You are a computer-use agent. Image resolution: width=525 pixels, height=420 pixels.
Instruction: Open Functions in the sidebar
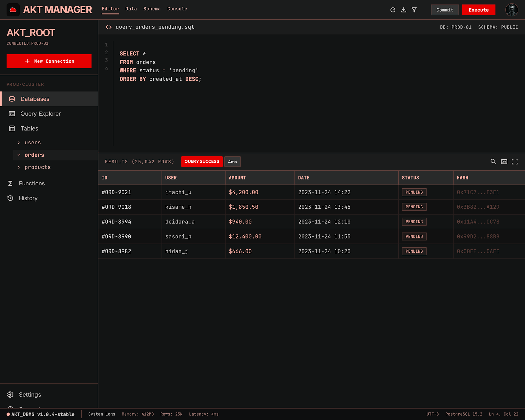pos(49,183)
